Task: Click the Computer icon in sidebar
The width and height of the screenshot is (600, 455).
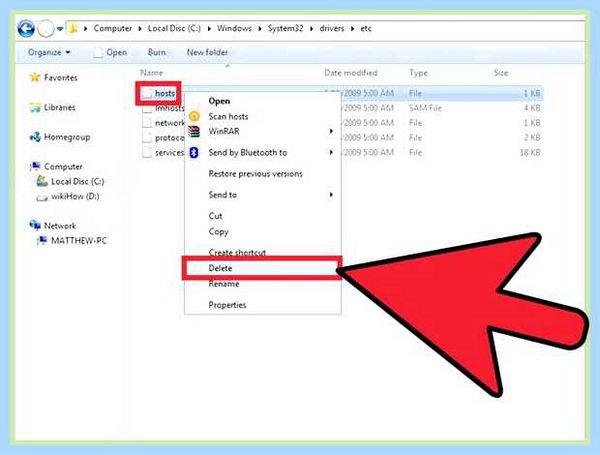Action: [35, 166]
